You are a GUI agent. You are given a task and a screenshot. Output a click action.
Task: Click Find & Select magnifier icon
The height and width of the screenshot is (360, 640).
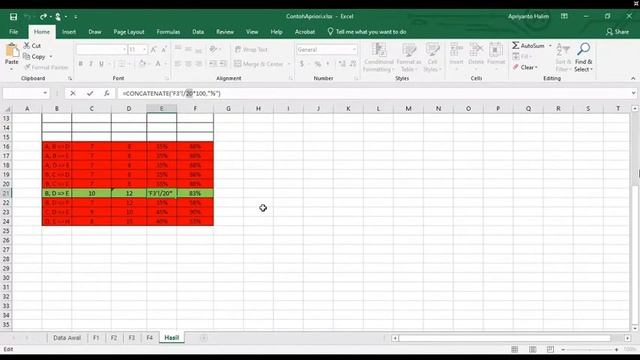click(583, 49)
